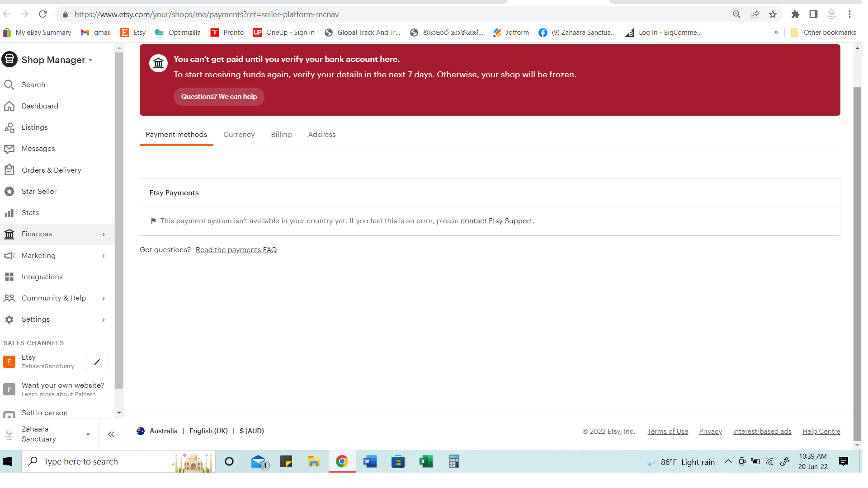Open Read the payments FAQ link
The width and height of the screenshot is (868, 488).
click(236, 250)
